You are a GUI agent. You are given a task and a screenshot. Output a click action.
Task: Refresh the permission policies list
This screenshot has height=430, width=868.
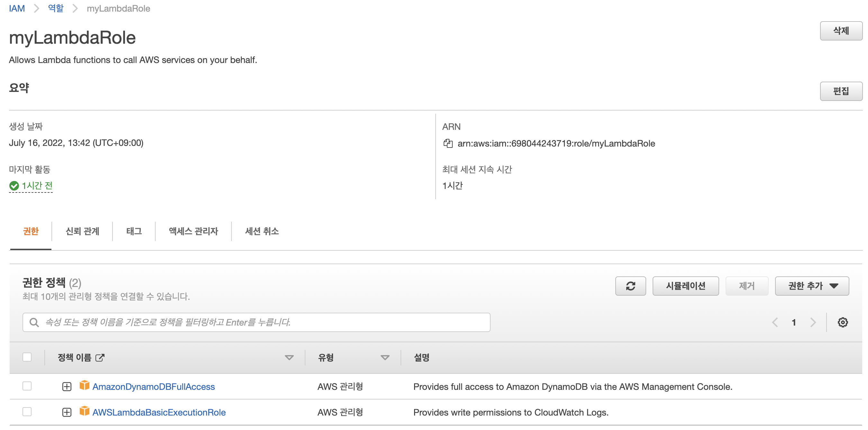click(630, 286)
